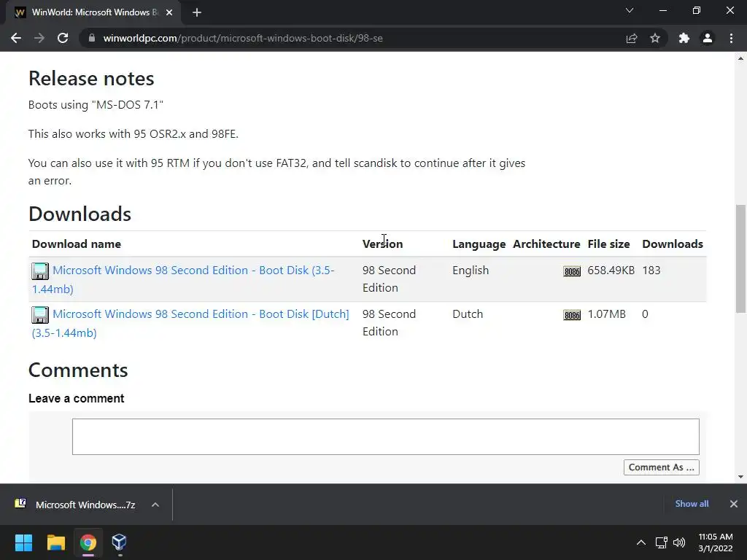Click the File size column header
The height and width of the screenshot is (560, 747).
click(608, 244)
